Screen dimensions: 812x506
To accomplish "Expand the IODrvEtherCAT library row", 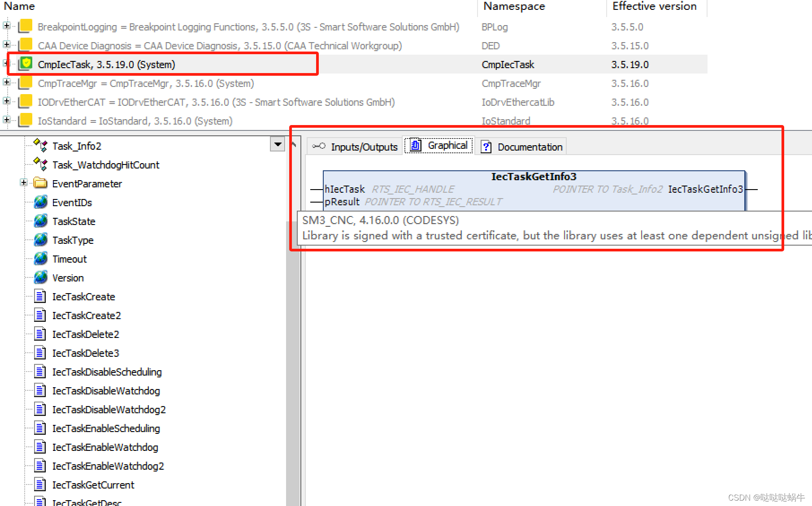I will click(6, 101).
